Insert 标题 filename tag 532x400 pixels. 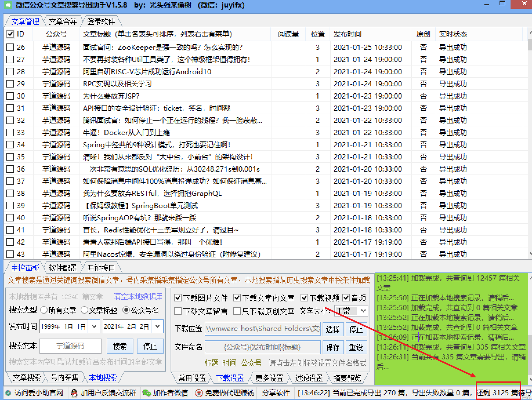click(211, 363)
